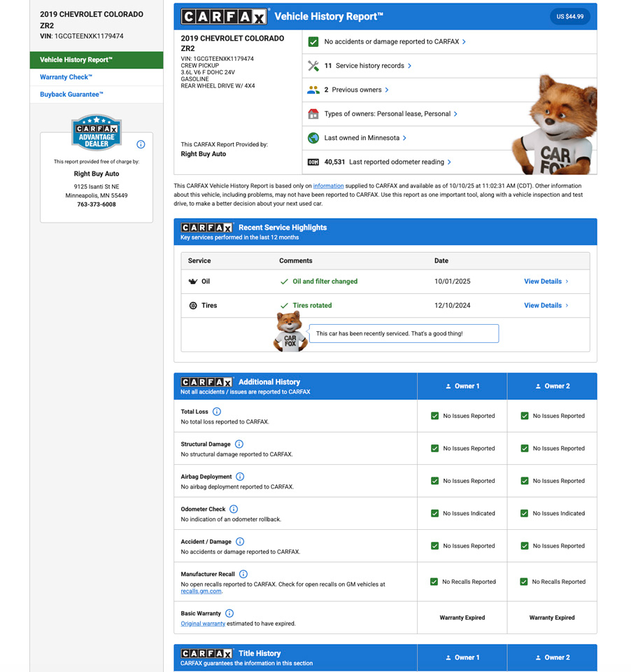Image resolution: width=631 pixels, height=672 pixels.
Task: Click the Manufacturer Recall info icon
Action: pos(243,574)
